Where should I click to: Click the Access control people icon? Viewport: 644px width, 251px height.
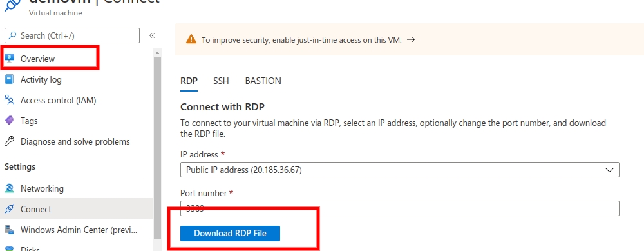click(x=9, y=99)
